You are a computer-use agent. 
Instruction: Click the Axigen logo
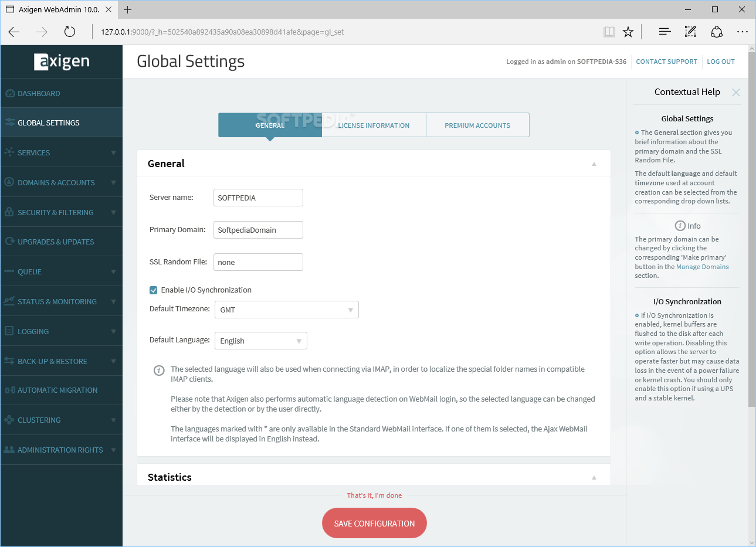(62, 62)
